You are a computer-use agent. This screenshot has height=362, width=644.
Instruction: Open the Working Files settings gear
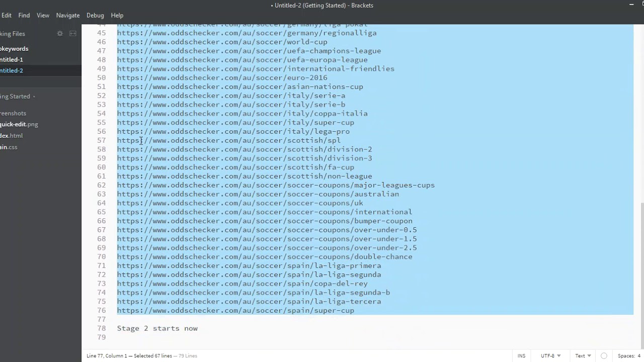60,34
